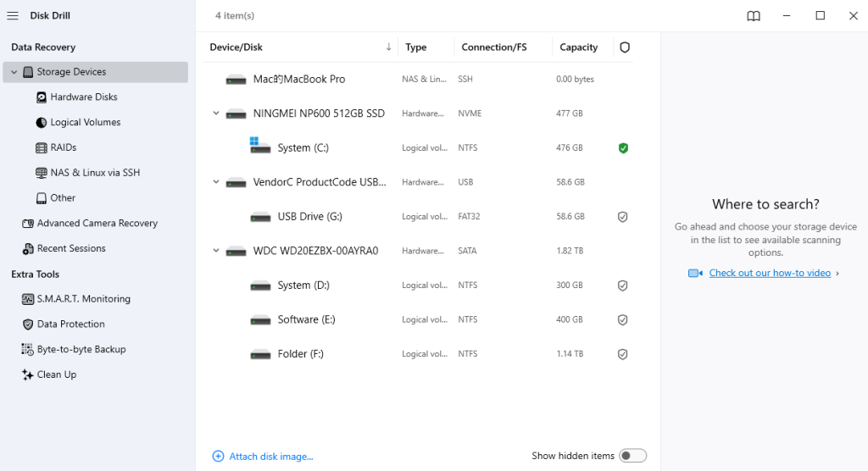The height and width of the screenshot is (471, 868).
Task: Open the help book icon
Action: pyautogui.click(x=754, y=16)
